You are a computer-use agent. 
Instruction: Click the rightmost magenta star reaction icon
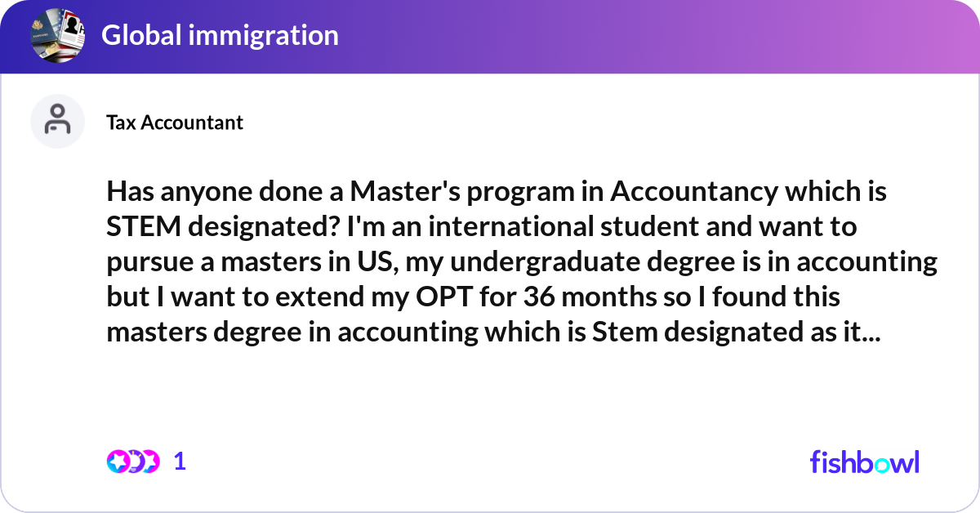[x=152, y=462]
